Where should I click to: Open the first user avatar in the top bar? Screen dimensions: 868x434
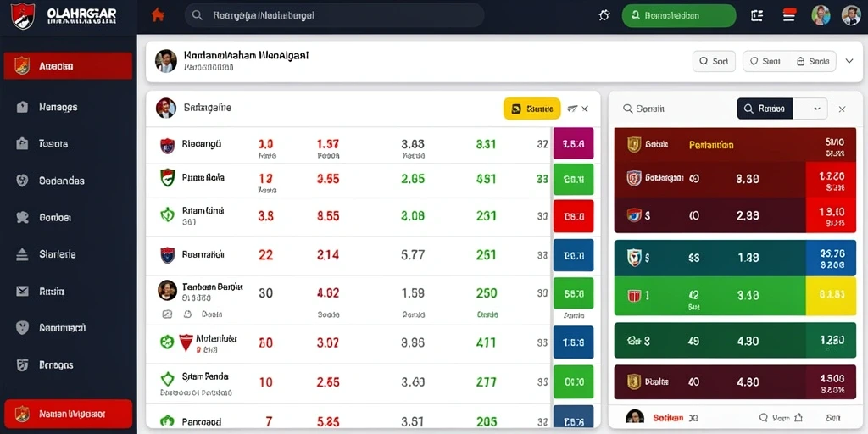[x=821, y=15]
